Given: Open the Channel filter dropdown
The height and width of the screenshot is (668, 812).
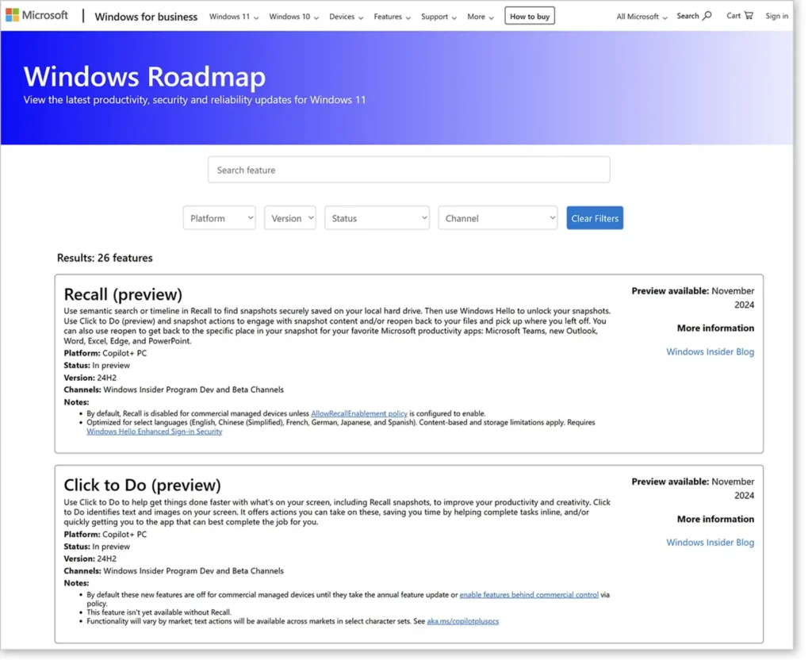Looking at the screenshot, I should (x=498, y=218).
